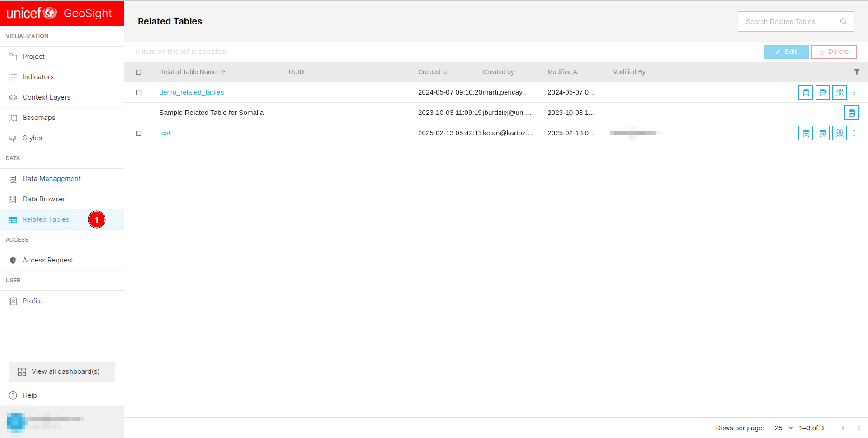Screen dimensions: 868x438
Task: Open rows per page dropdown
Action: [784, 428]
